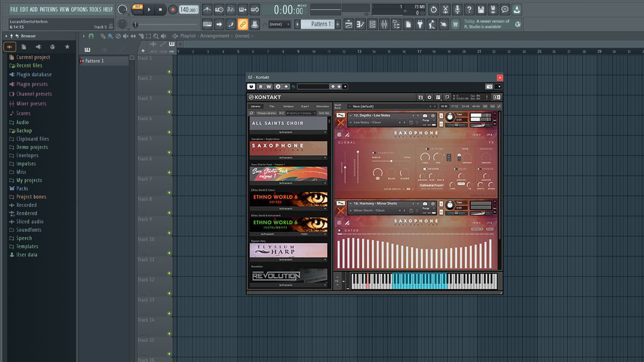This screenshot has height=362, width=644.
Task: Open the shopping cart content library icon
Action: click(455, 24)
